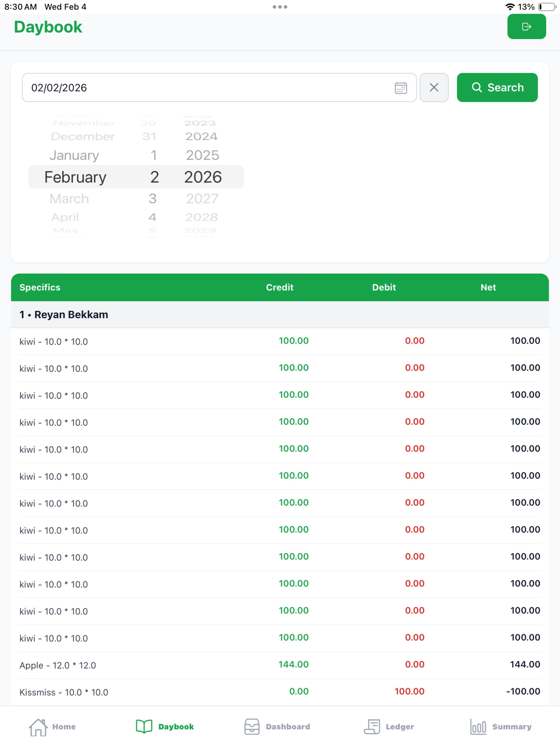Image resolution: width=560 pixels, height=747 pixels.
Task: Click the 0.00 debit in Apple row
Action: [415, 664]
